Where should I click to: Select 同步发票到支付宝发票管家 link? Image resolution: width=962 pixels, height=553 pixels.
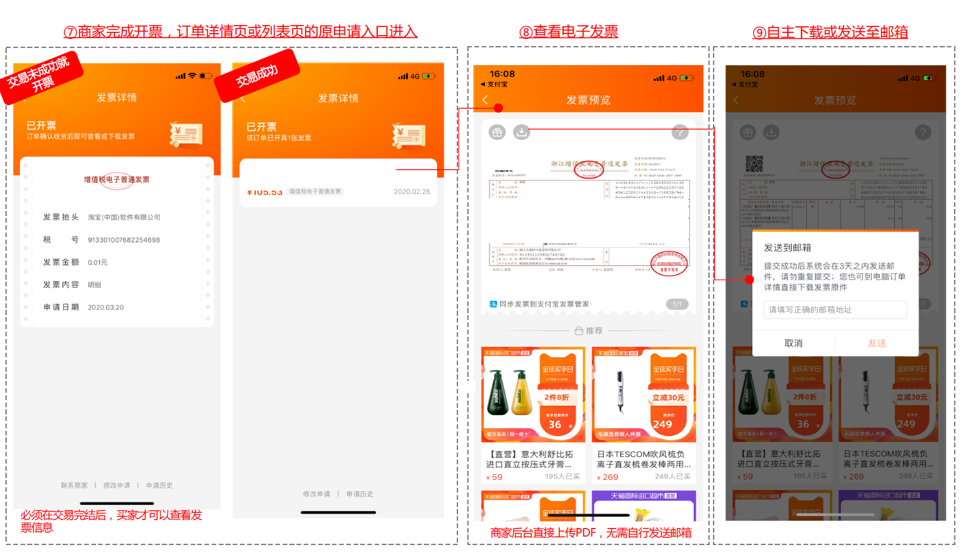pyautogui.click(x=545, y=304)
